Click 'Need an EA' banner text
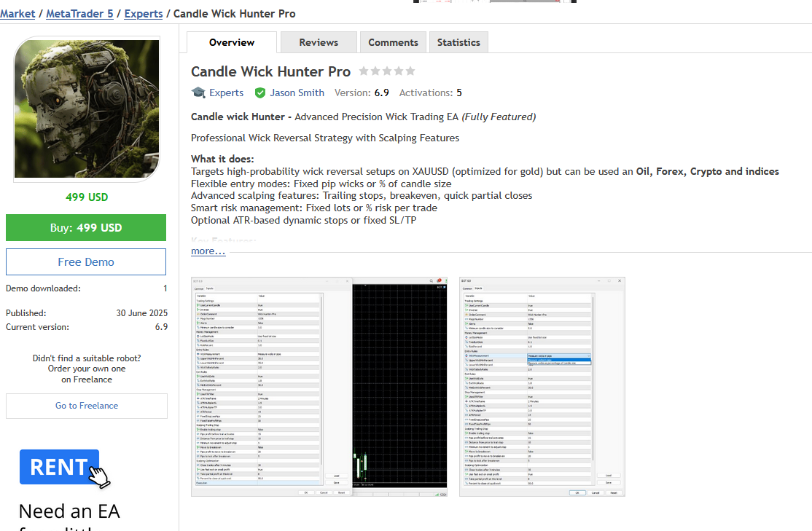Screen dimensions: 812x531 click(69, 511)
